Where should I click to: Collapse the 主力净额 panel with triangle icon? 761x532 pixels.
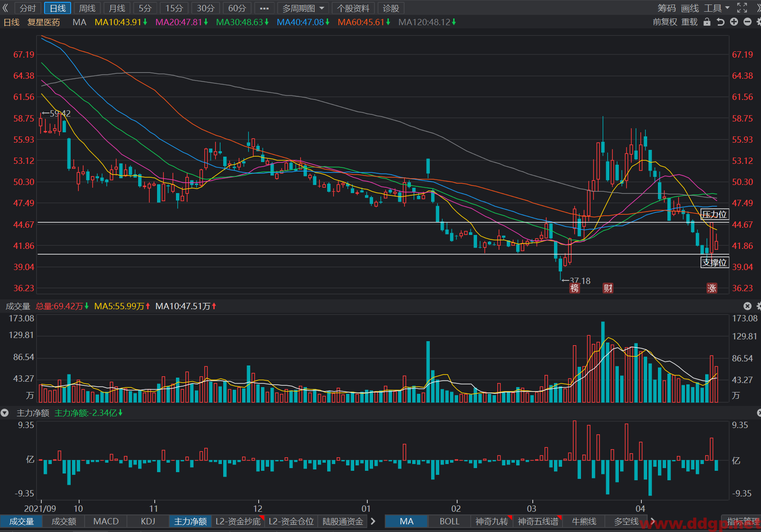tap(5, 413)
